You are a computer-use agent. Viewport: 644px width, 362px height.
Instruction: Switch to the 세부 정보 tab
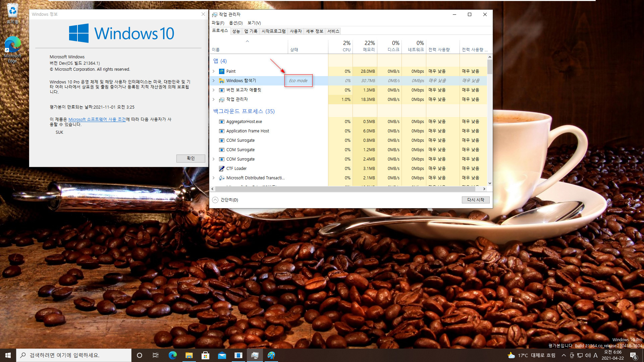(x=315, y=31)
